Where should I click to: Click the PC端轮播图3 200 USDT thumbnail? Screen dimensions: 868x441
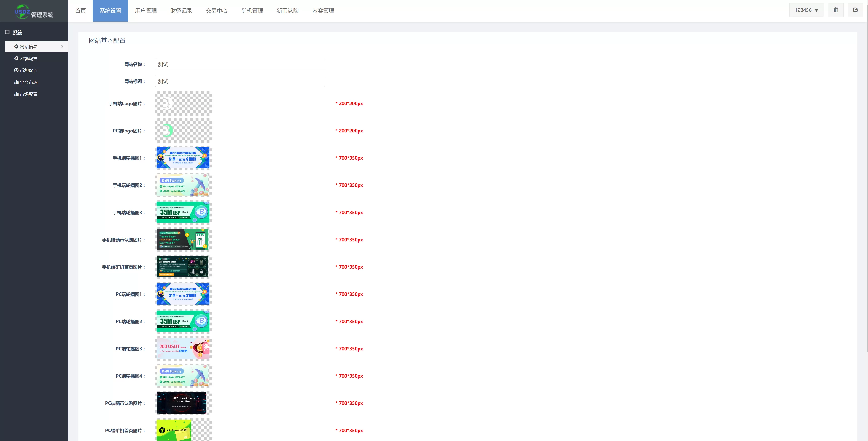tap(183, 348)
